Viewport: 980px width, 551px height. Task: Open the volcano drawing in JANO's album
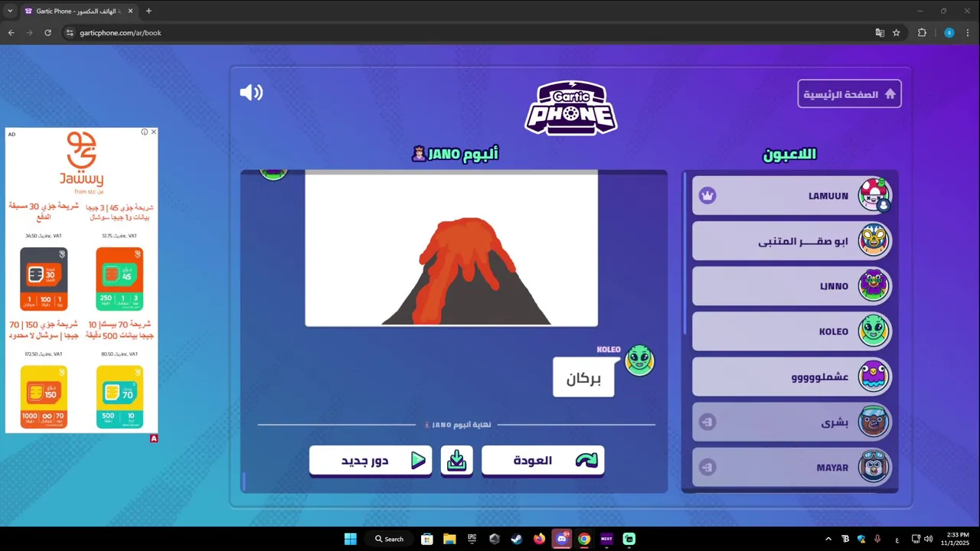point(451,249)
